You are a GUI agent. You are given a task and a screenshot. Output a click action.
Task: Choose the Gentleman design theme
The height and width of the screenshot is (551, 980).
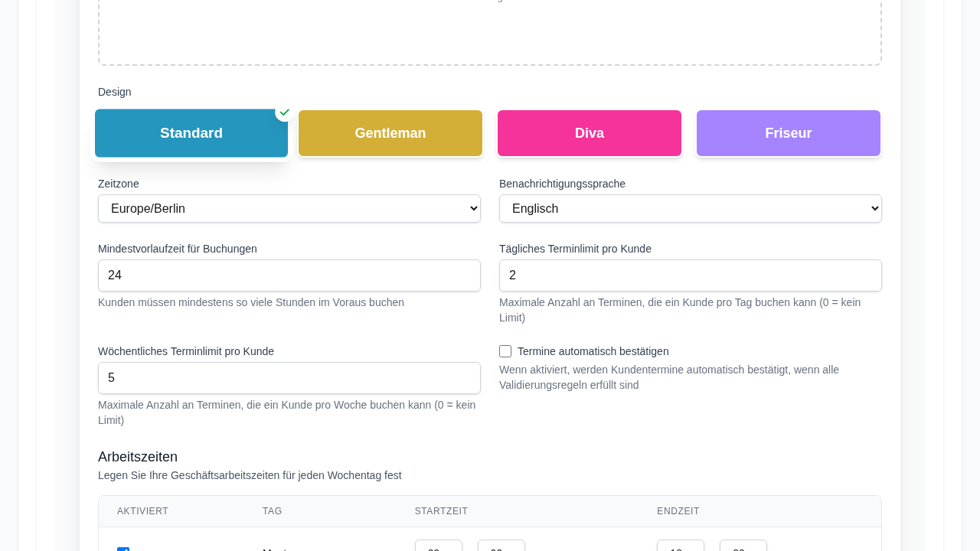[x=390, y=133]
